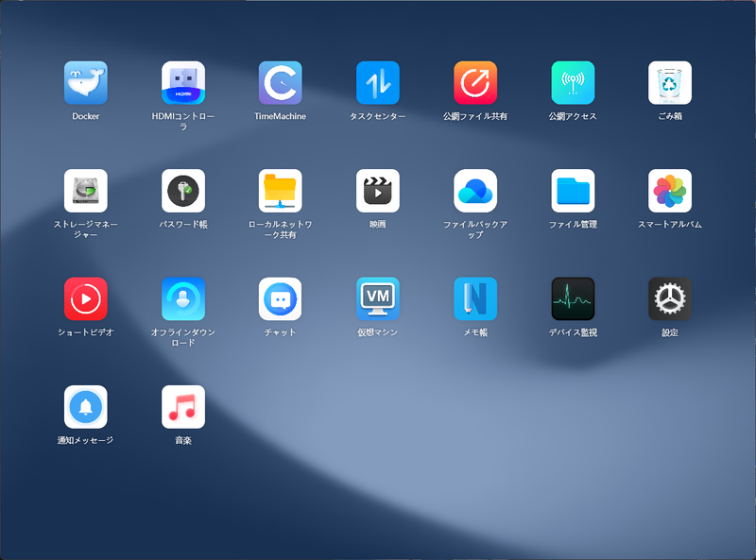Open the Docker whale app icon
Screen dimensions: 756x560
tap(86, 82)
